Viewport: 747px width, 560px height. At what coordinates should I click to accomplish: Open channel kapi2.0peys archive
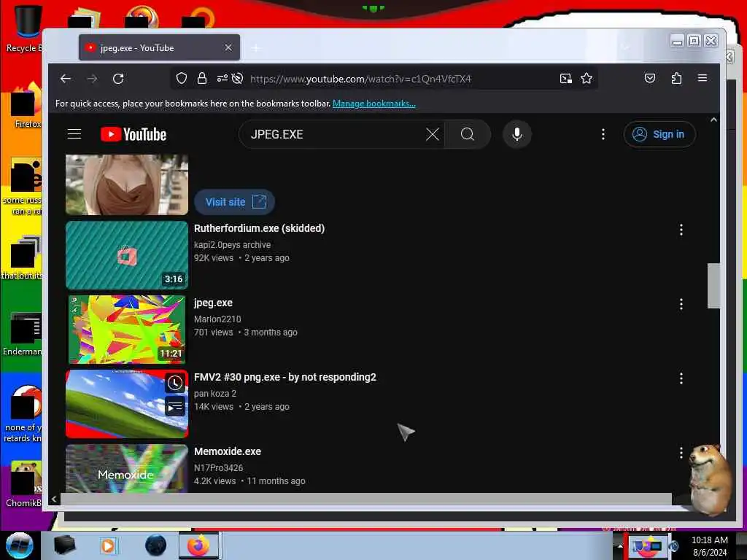(232, 245)
